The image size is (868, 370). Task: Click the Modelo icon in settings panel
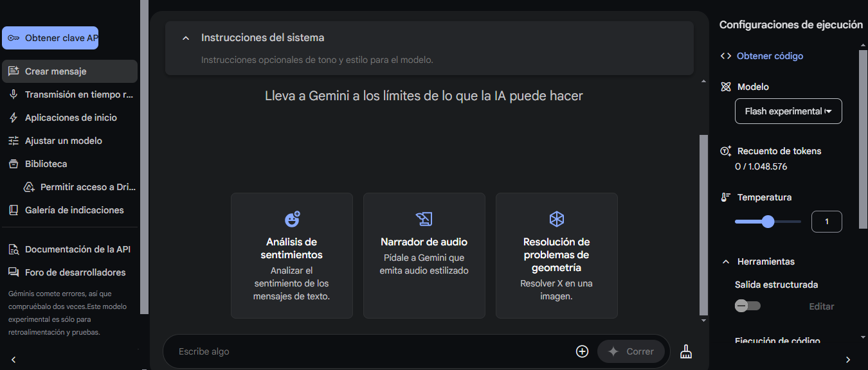pyautogui.click(x=726, y=87)
